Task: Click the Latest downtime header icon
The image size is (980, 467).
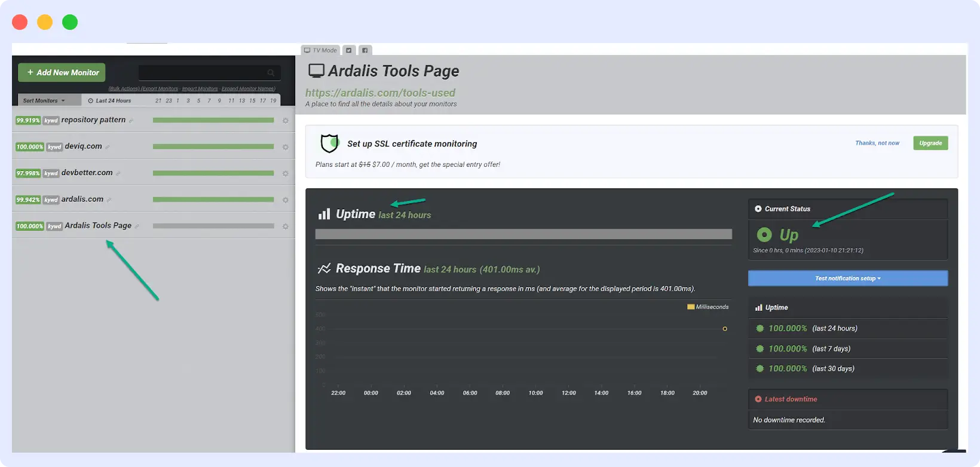Action: 758,399
